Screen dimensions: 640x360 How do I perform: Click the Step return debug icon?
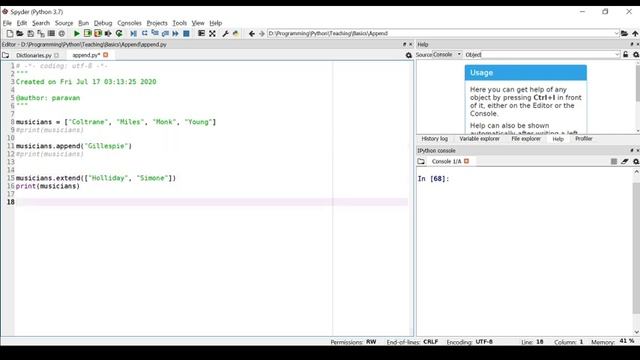[x=165, y=33]
